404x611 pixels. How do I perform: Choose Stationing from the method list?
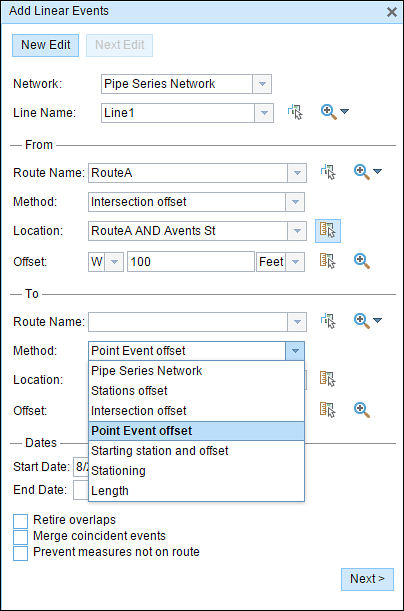196,471
